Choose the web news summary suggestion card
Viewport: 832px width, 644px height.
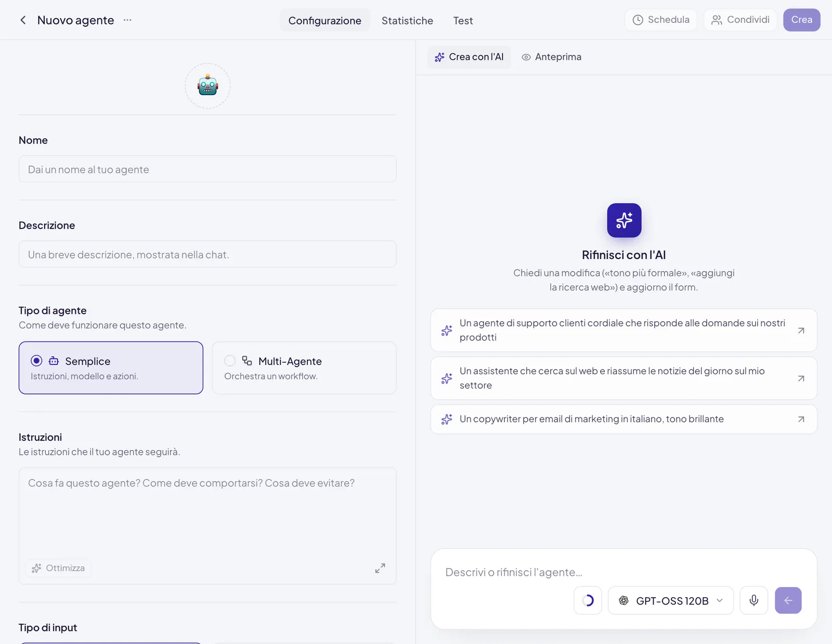[x=624, y=378]
